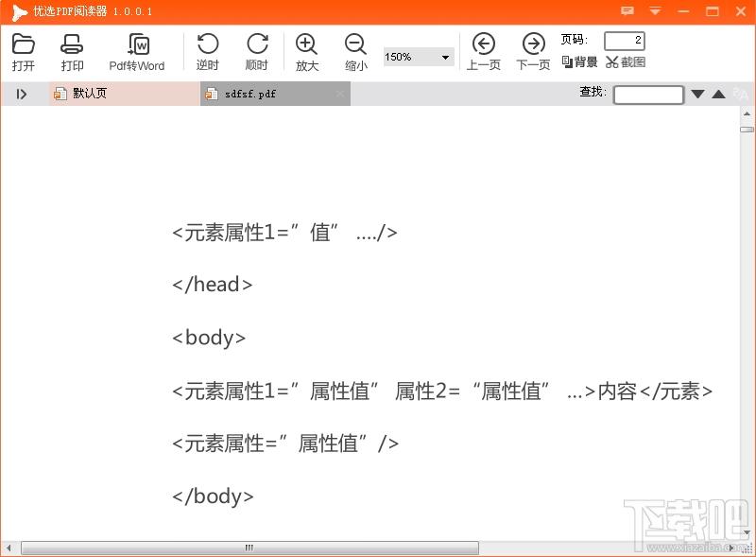Open a file with the 打开 folder icon

pos(23,52)
